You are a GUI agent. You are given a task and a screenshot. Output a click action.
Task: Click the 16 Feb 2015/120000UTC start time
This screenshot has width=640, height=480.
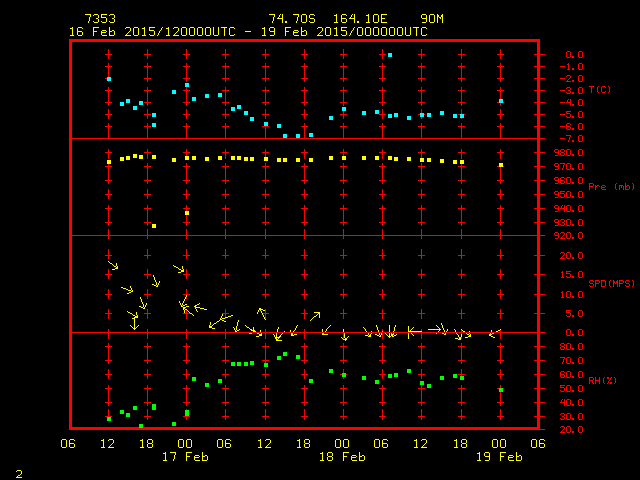tap(152, 32)
